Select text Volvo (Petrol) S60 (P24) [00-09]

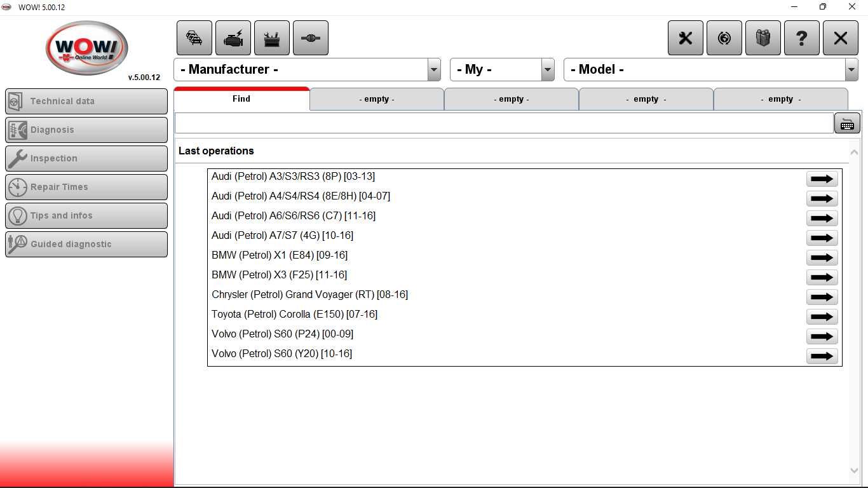coord(282,334)
